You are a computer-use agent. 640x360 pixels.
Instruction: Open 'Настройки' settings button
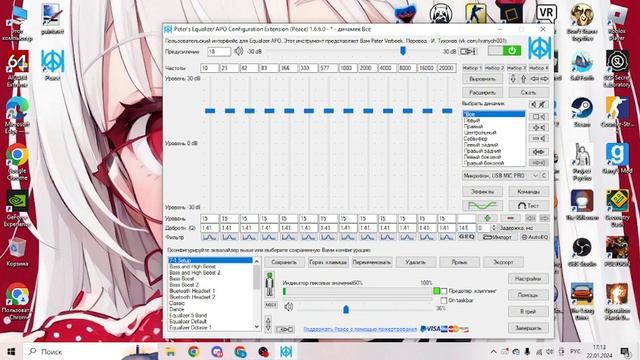[528, 278]
